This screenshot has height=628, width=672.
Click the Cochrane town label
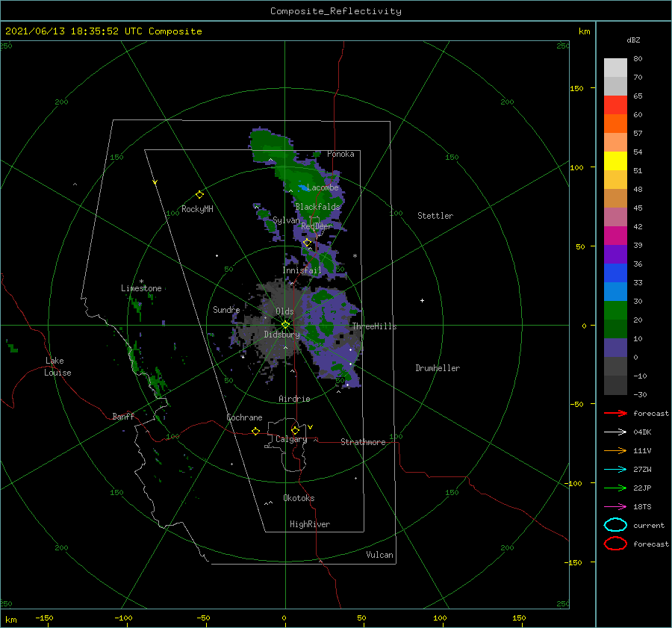(x=244, y=417)
